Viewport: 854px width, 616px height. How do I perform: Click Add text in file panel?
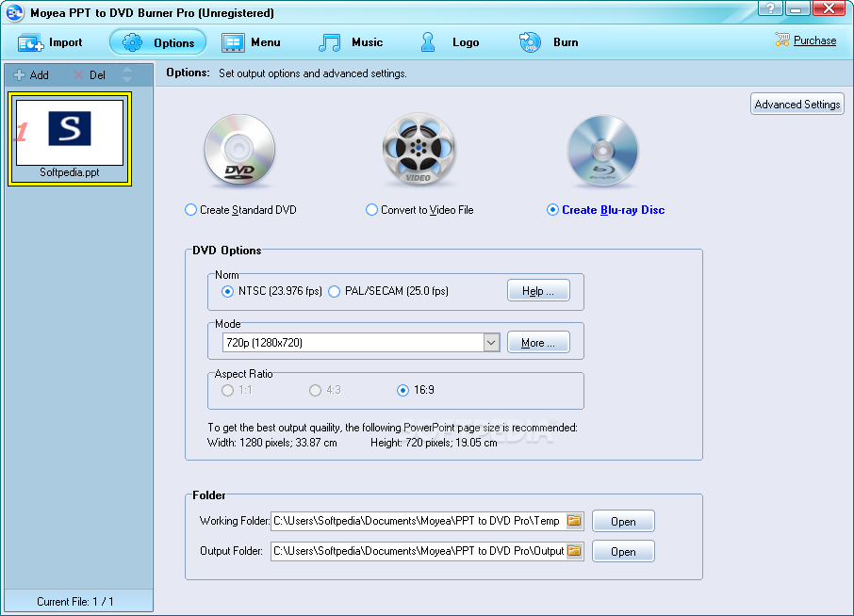pyautogui.click(x=40, y=75)
